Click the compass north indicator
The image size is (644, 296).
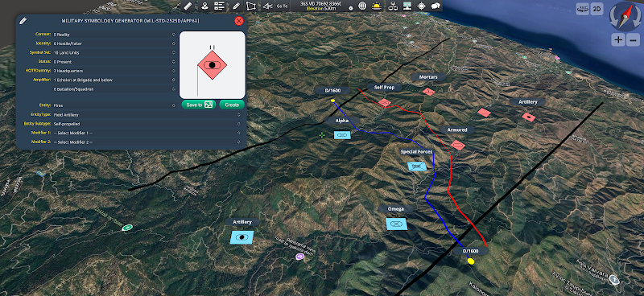coord(625,16)
